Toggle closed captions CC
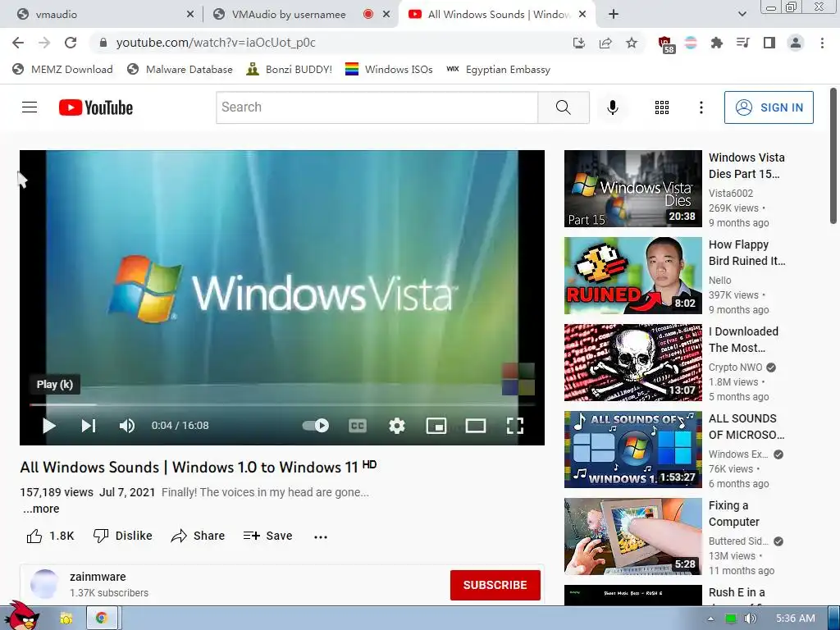Viewport: 840px width, 630px height. (358, 426)
